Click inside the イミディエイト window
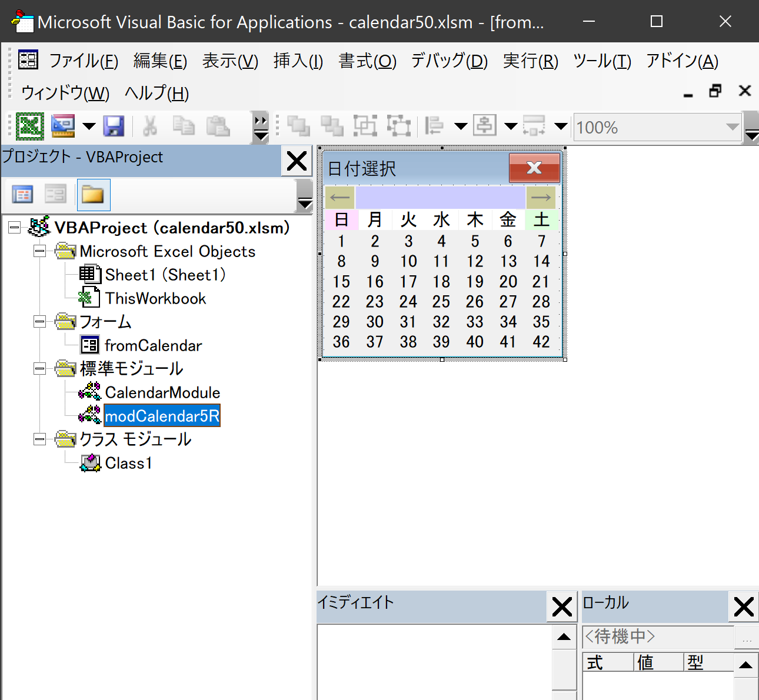759x700 pixels. 430,659
